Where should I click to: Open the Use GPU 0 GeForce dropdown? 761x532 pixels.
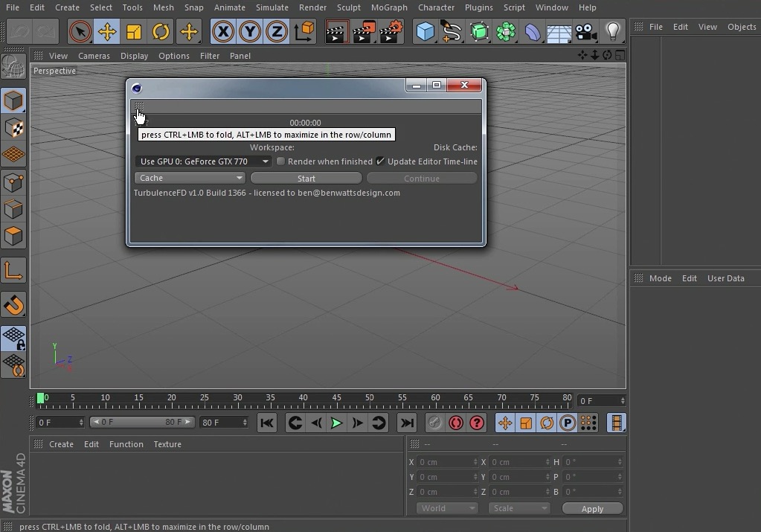coord(203,161)
